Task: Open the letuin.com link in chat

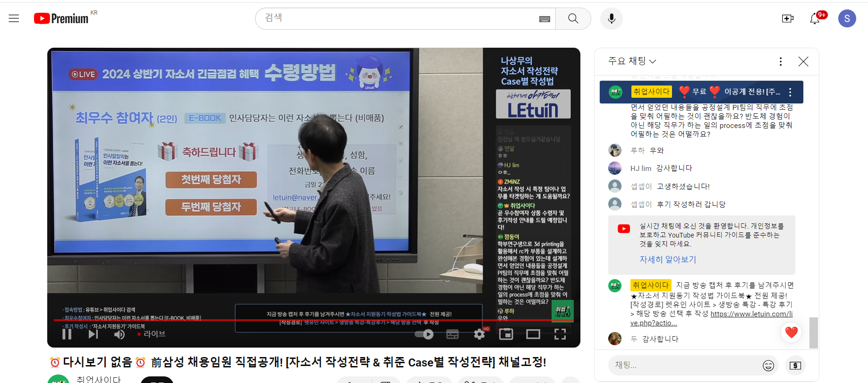Action: pyautogui.click(x=712, y=318)
